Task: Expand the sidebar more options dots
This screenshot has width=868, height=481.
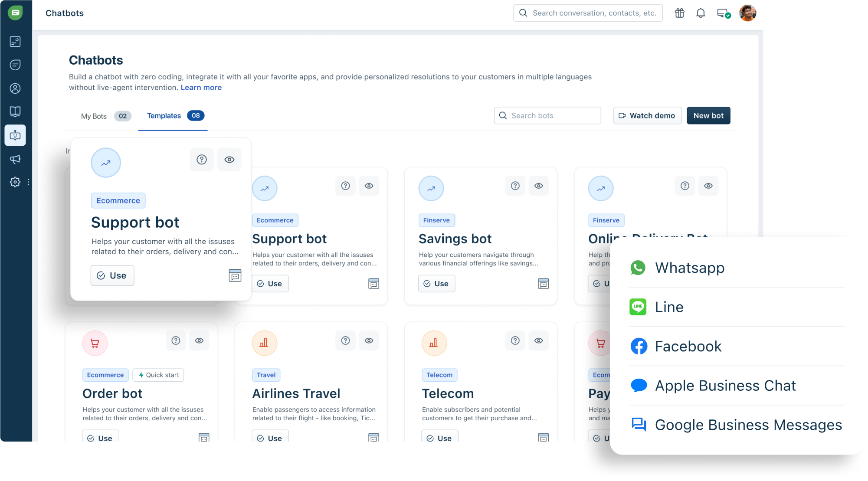Action: [x=29, y=182]
